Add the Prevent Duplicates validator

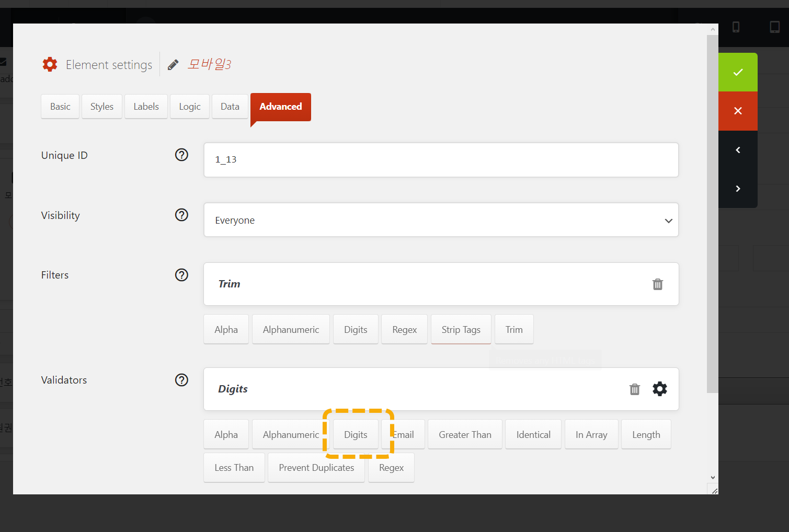point(316,468)
